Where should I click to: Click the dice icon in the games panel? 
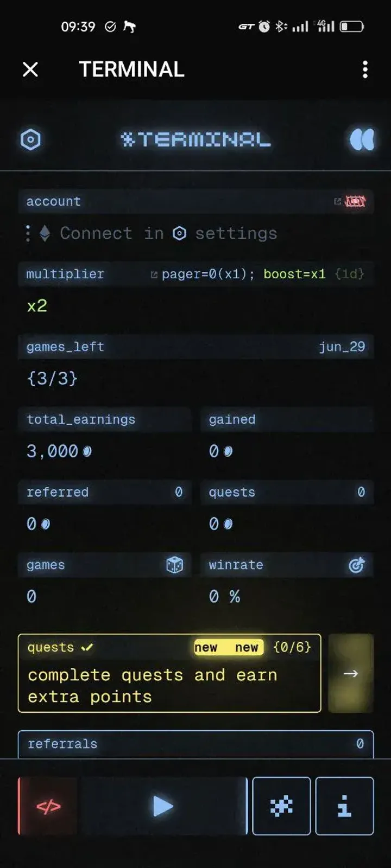[x=174, y=565]
